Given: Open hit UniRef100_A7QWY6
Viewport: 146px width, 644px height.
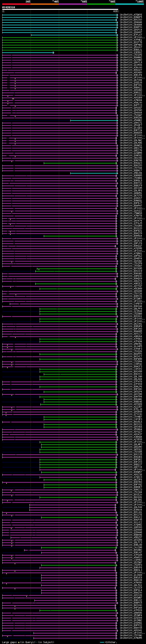Looking at the screenshot, I should pyautogui.click(x=131, y=15).
